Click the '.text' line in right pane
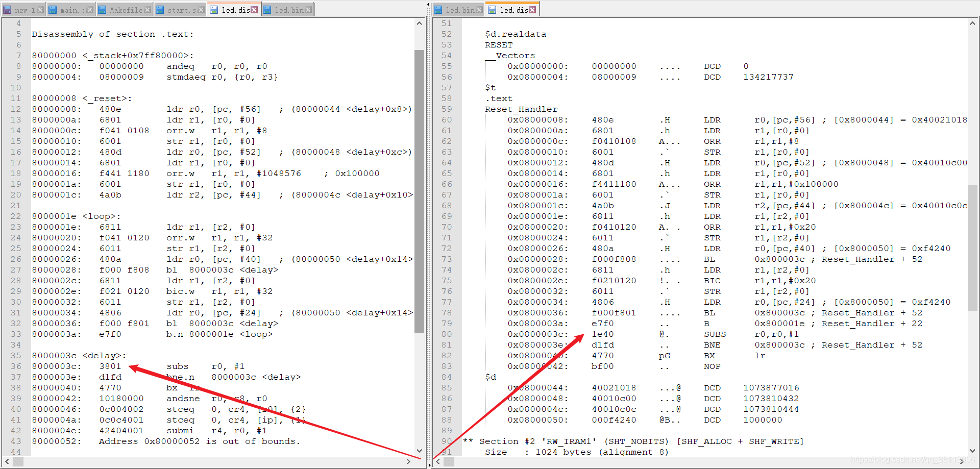980x469 pixels. tap(499, 98)
